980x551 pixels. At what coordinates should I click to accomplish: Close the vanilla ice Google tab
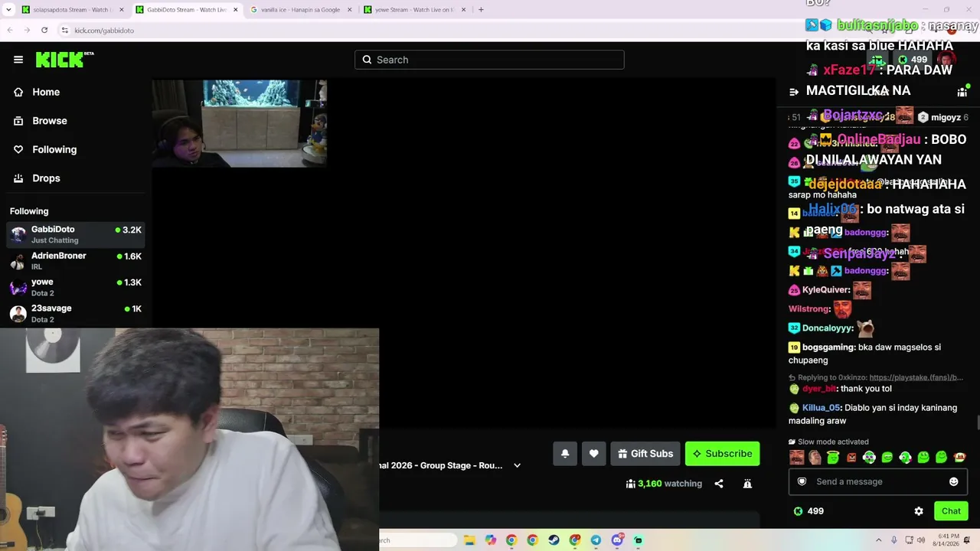[x=350, y=10]
